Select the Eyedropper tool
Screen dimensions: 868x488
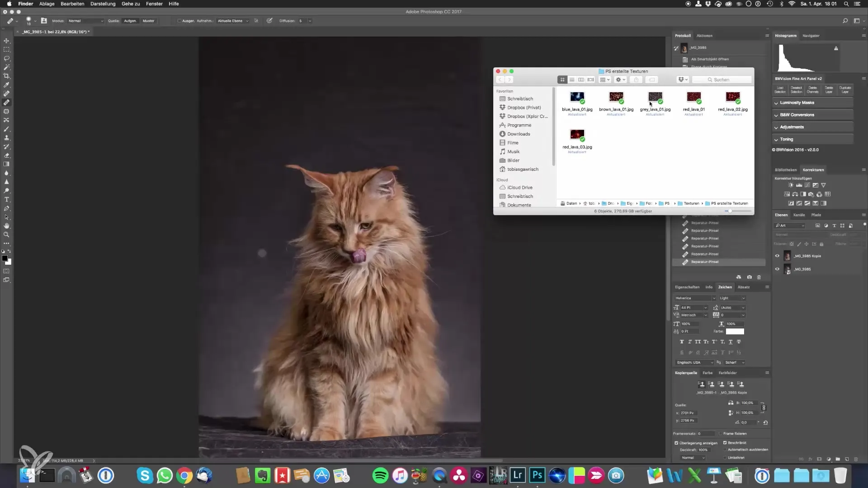6,85
